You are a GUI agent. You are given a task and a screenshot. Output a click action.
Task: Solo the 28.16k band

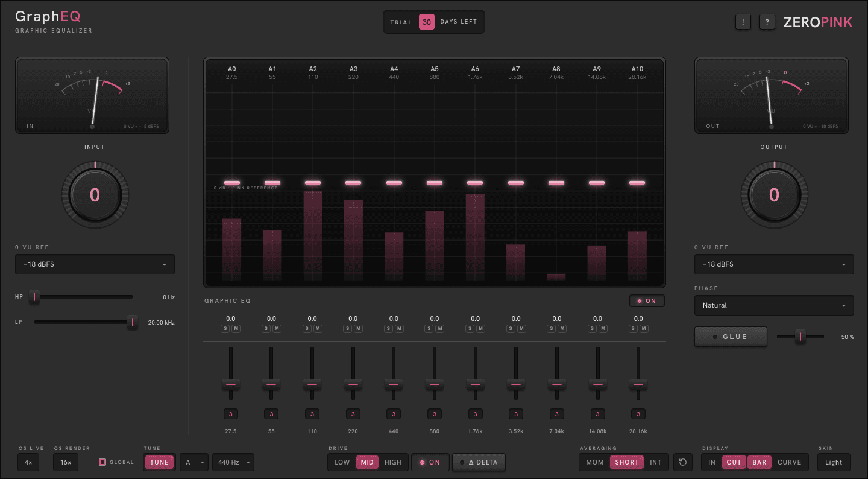click(x=634, y=329)
